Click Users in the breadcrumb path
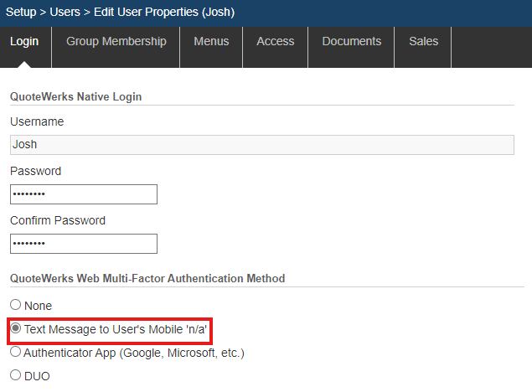The height and width of the screenshot is (392, 532). click(65, 13)
